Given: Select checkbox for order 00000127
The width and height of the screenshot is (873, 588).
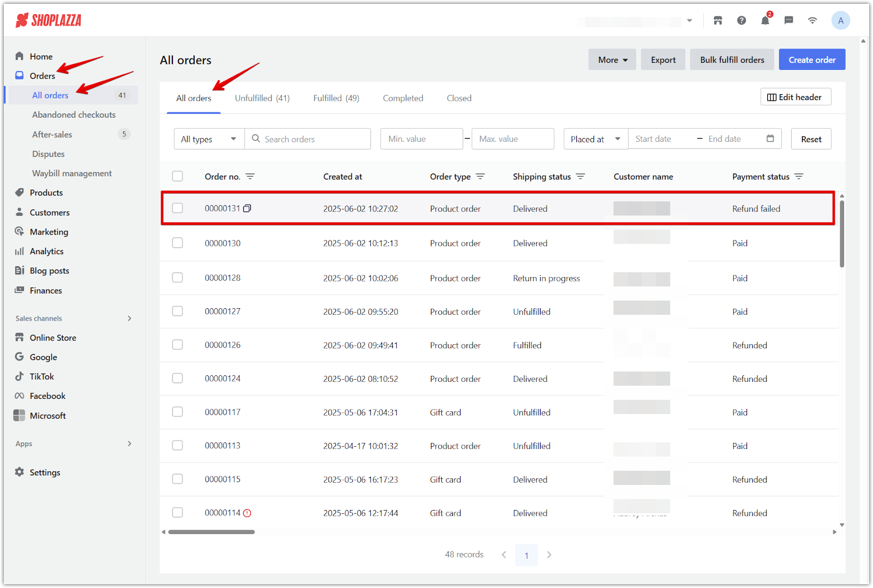Looking at the screenshot, I should 177,311.
